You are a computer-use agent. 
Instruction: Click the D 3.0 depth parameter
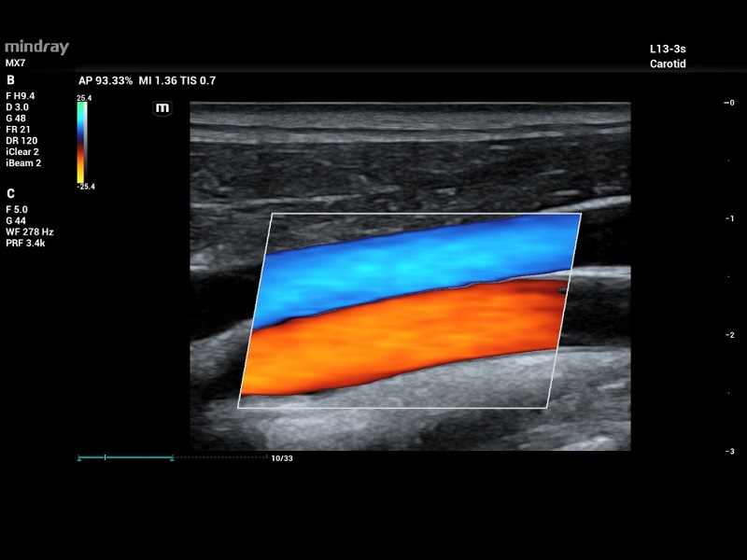coord(17,107)
